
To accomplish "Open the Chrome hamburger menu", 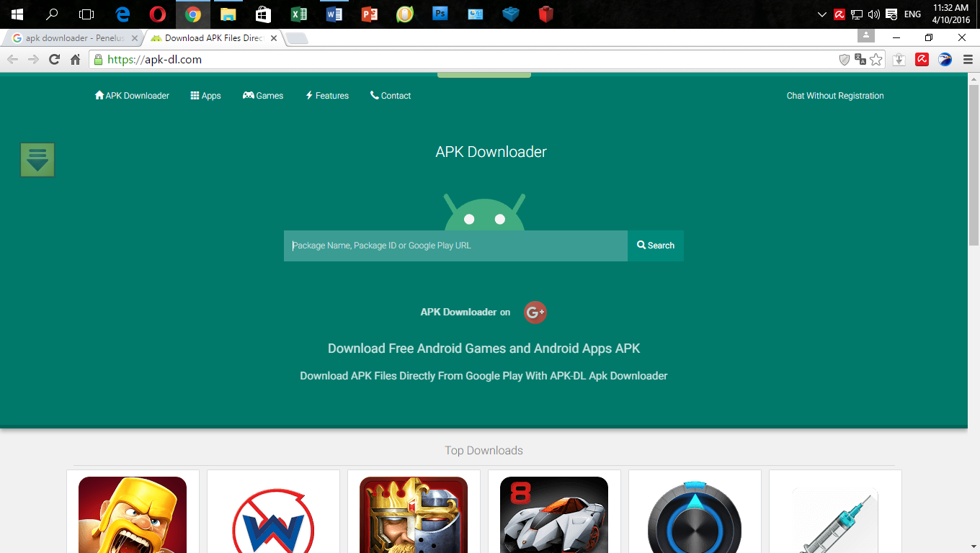I will coord(967,60).
